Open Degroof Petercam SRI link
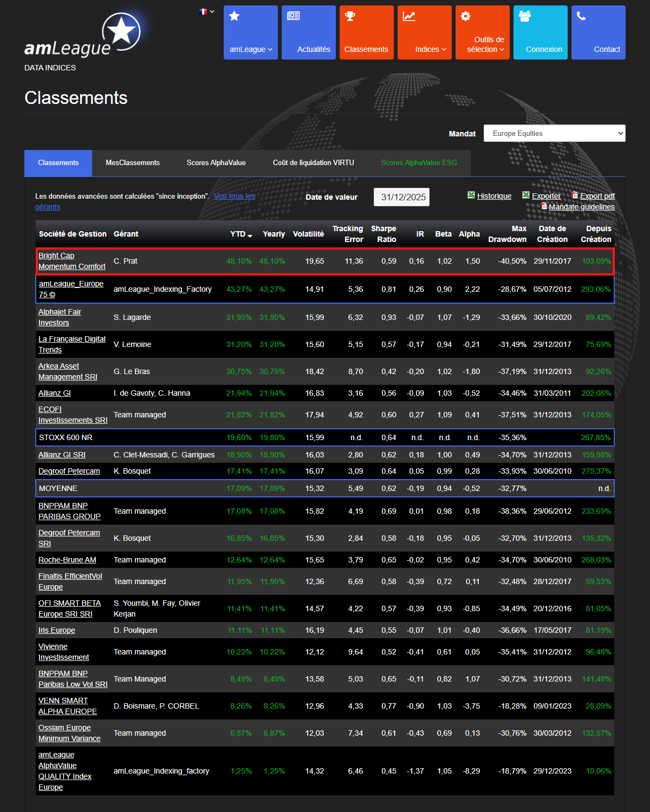 tap(69, 538)
